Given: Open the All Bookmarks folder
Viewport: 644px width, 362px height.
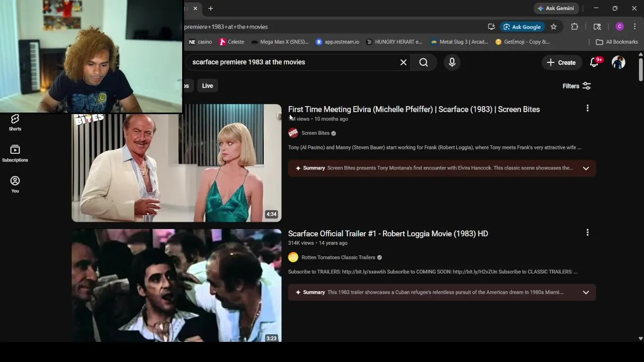Looking at the screenshot, I should (x=617, y=42).
